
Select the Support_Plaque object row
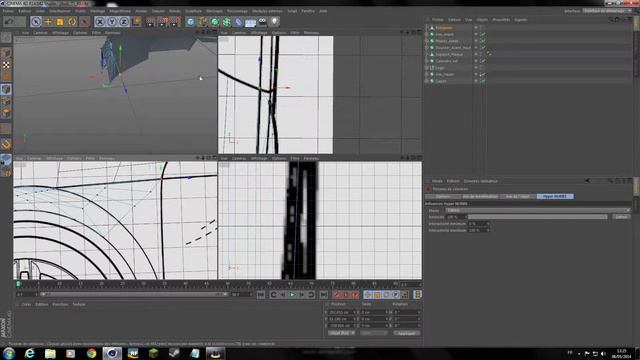pos(449,54)
